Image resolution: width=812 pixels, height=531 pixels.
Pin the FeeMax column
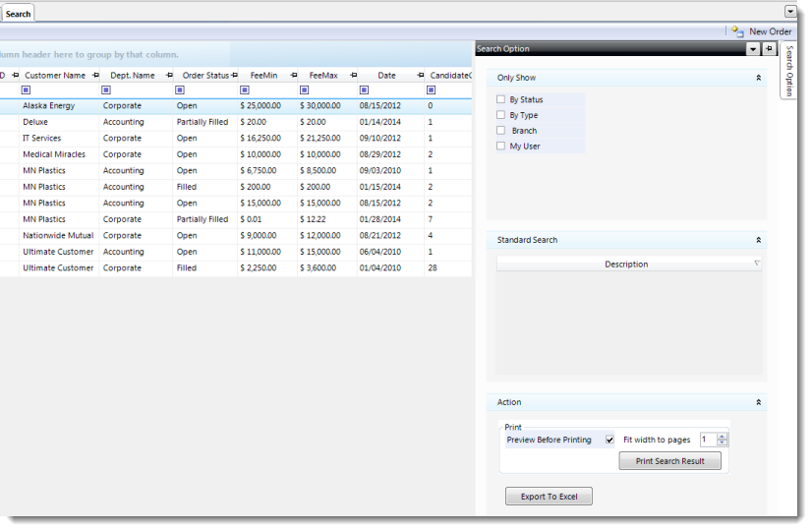353,76
